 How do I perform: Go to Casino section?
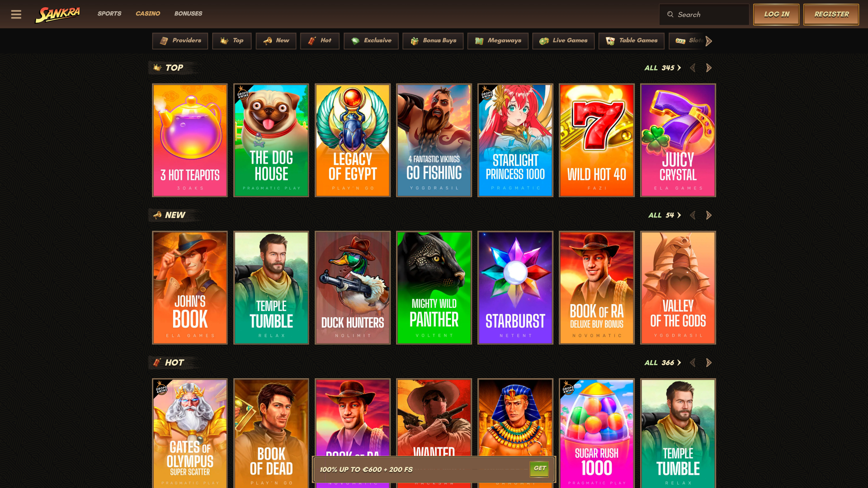[x=148, y=14]
